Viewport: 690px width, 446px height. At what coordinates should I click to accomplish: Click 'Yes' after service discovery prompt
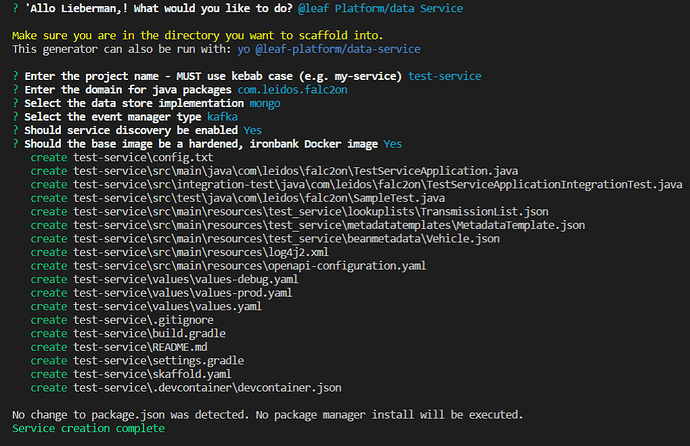[253, 130]
